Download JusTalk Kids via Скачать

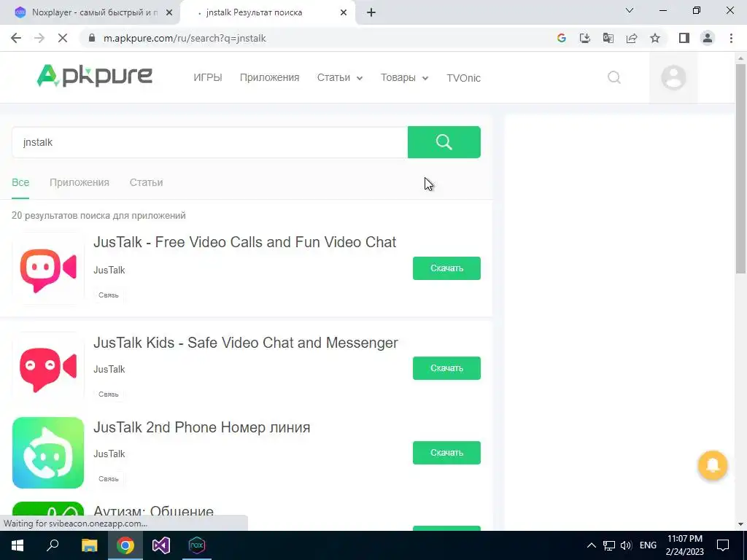coord(446,368)
